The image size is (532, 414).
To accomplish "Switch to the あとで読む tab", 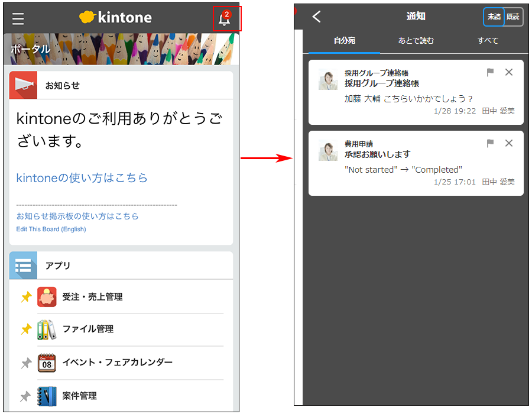I will [416, 41].
